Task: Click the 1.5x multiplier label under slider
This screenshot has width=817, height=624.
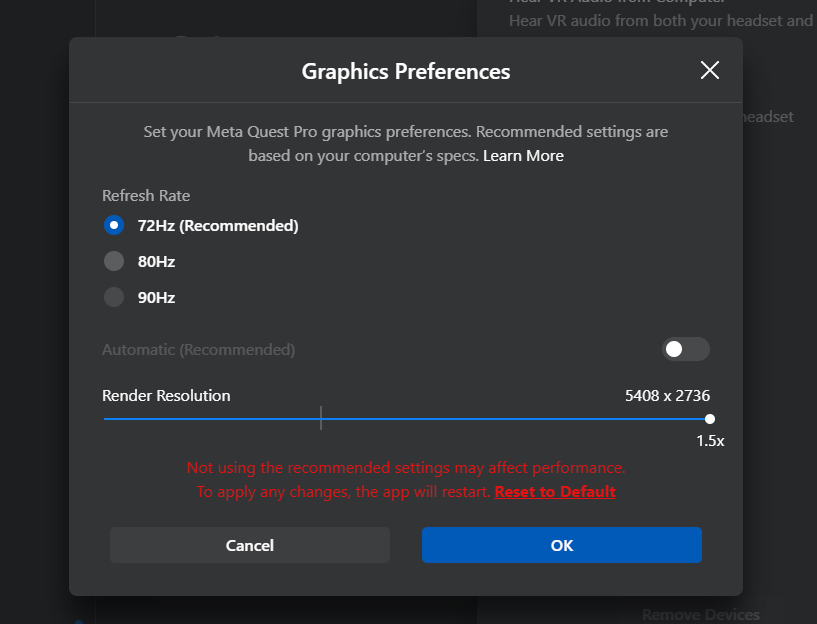Action: 710,441
